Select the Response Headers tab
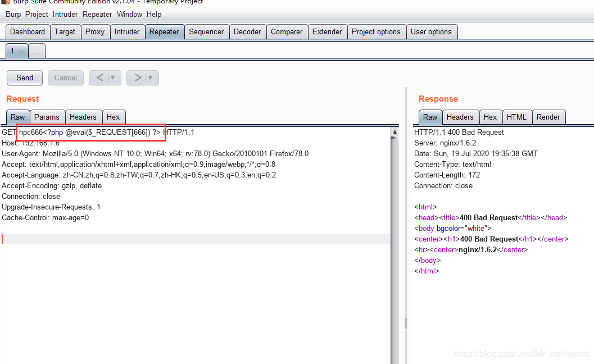This screenshot has width=594, height=364. (x=460, y=117)
